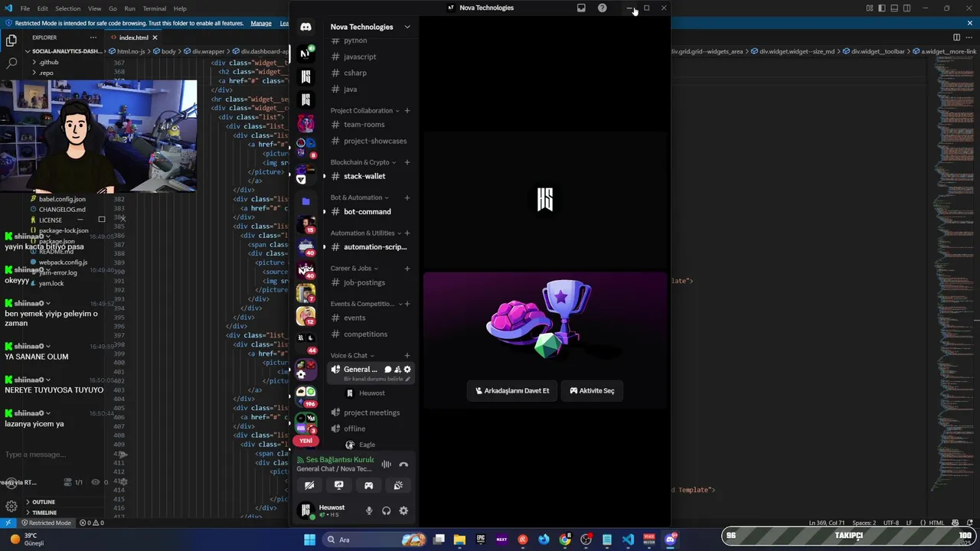Viewport: 980px width, 551px height.
Task: Click the red YENİ unread button
Action: click(305, 441)
